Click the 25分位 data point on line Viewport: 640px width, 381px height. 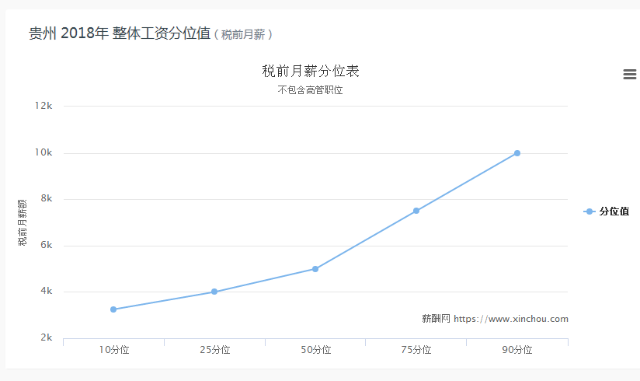(214, 292)
